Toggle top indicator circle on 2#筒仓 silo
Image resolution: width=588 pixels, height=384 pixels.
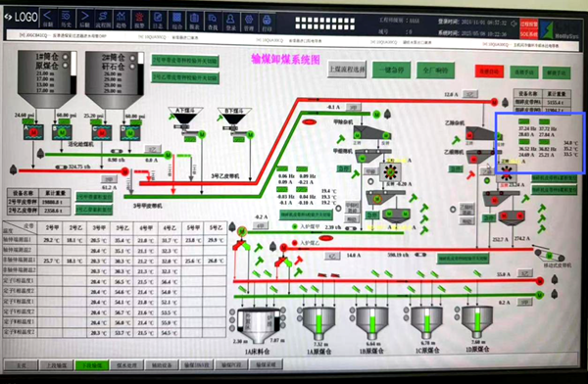[132, 58]
